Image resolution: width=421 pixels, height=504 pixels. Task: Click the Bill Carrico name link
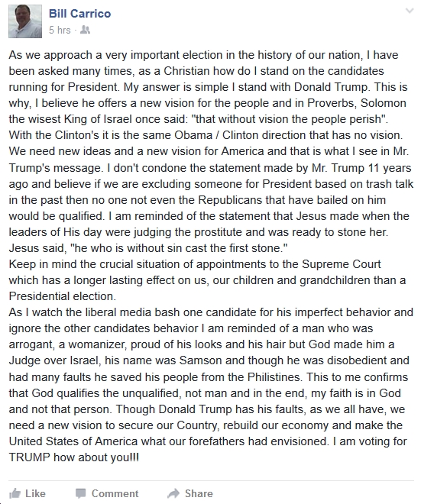click(79, 14)
